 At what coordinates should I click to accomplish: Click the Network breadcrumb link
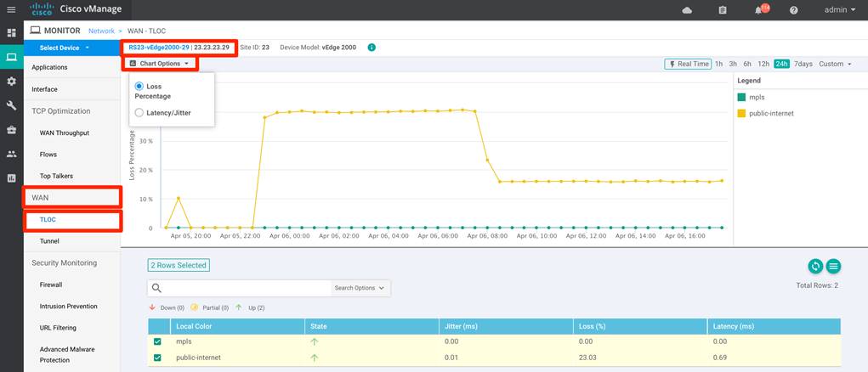coord(101,31)
